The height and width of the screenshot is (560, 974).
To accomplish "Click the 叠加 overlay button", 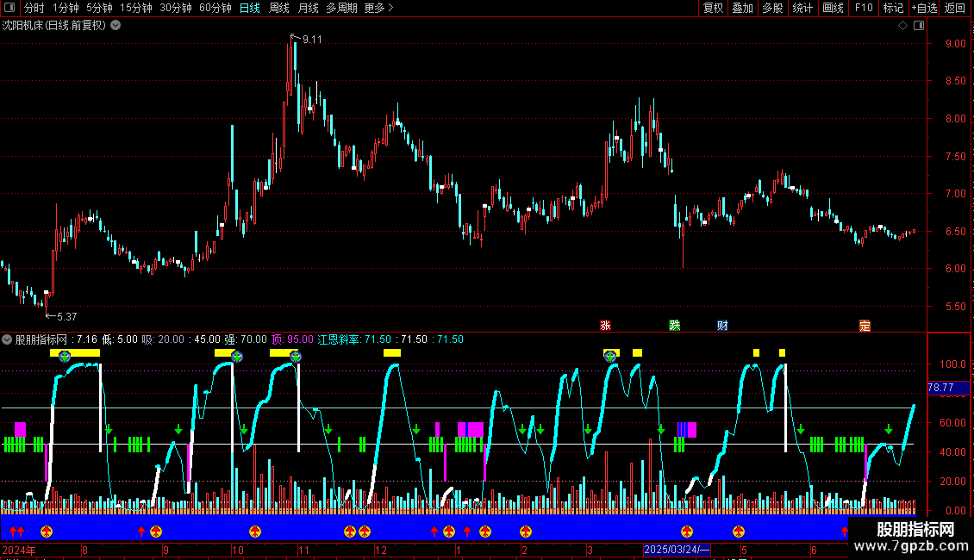I will point(743,8).
